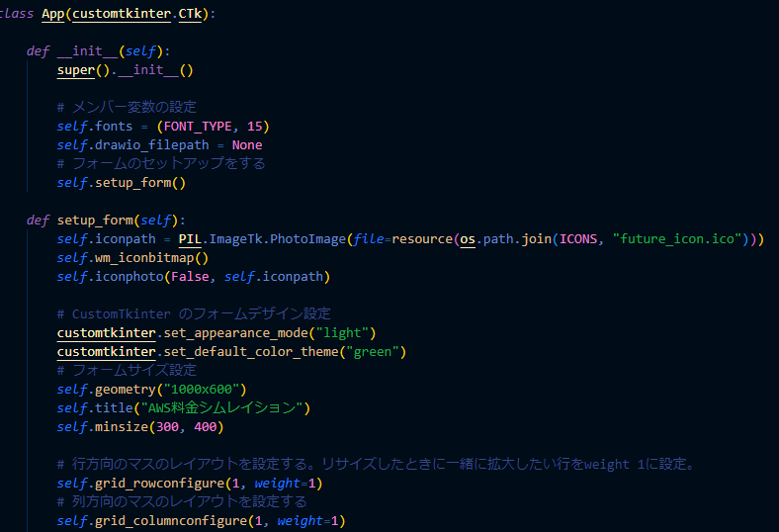Viewport: 779px width, 532px height.
Task: Click the "AWS料金シムレイション" title string
Action: (x=221, y=408)
